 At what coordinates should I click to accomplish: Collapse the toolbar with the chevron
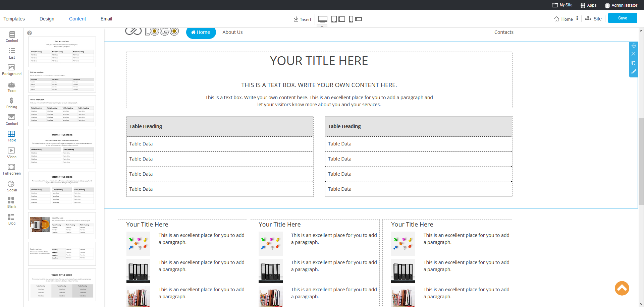(x=322, y=26)
